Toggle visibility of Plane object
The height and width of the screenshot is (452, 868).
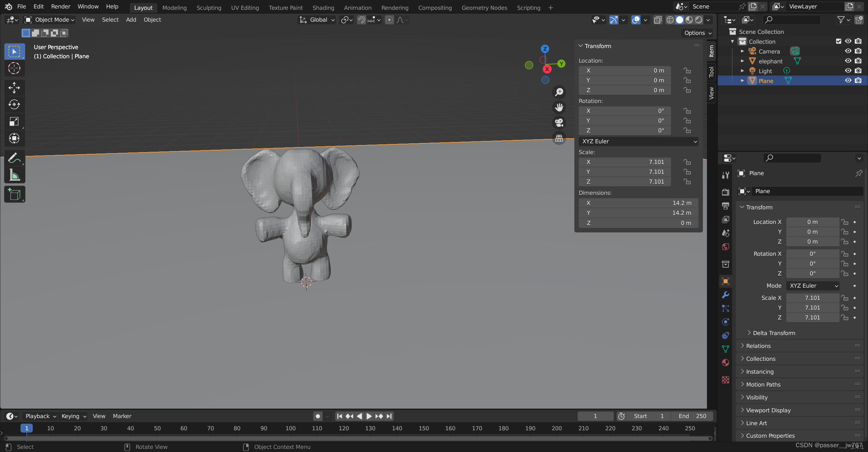coord(848,80)
